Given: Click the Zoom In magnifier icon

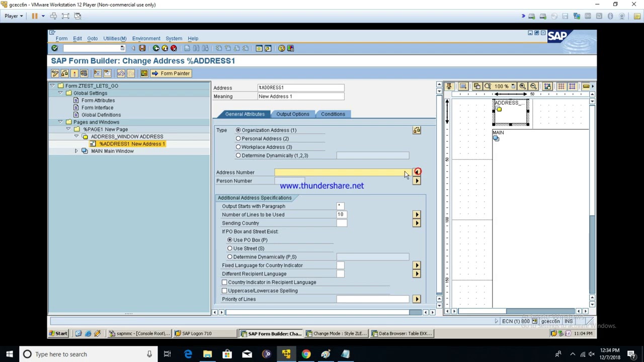Looking at the screenshot, I should click(x=523, y=86).
